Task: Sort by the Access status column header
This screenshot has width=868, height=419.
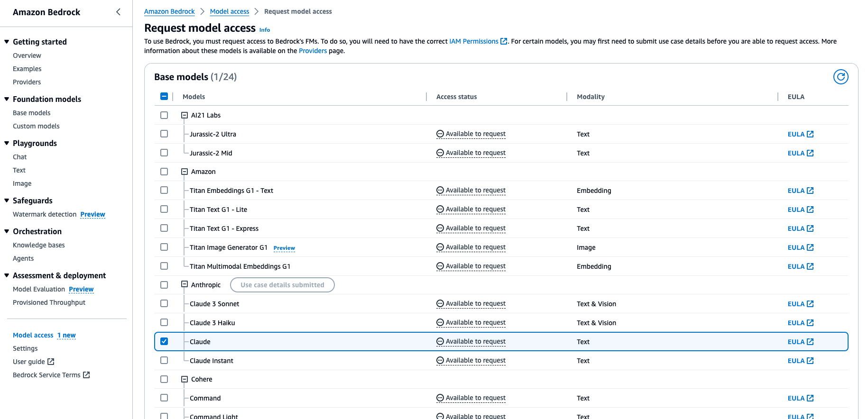Action: 457,97
